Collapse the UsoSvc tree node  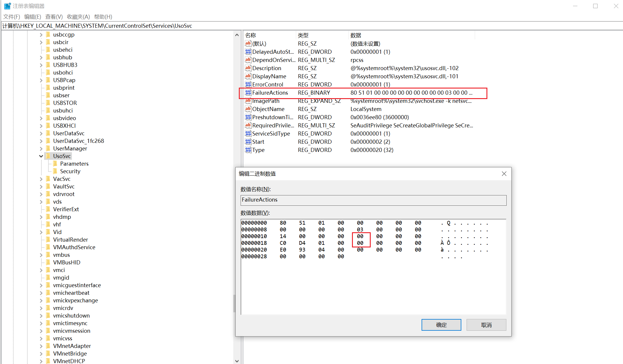pyautogui.click(x=41, y=156)
